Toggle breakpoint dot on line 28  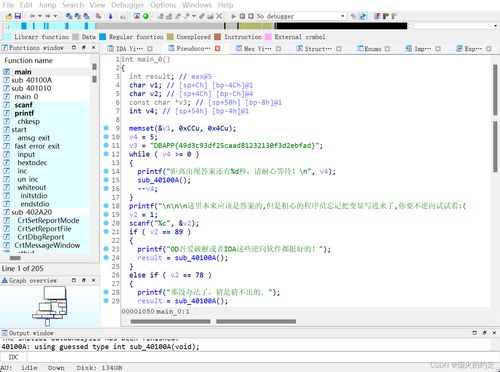click(x=106, y=292)
